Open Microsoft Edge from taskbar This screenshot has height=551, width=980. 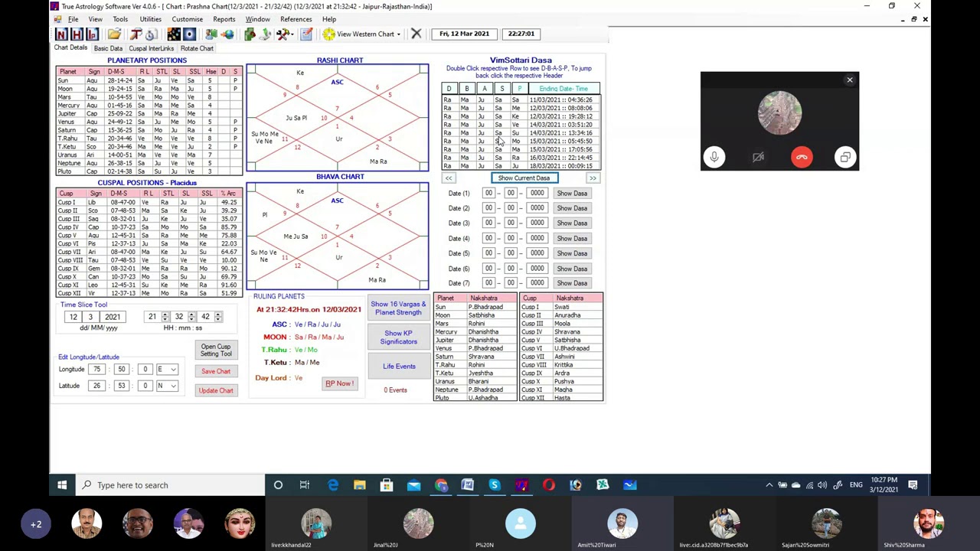[x=333, y=484]
